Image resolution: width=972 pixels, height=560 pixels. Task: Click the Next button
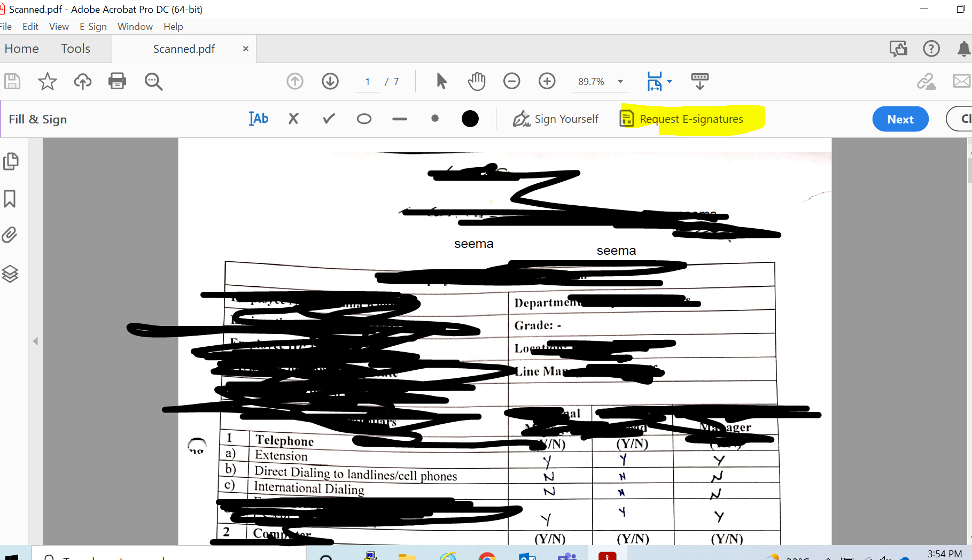pos(900,119)
